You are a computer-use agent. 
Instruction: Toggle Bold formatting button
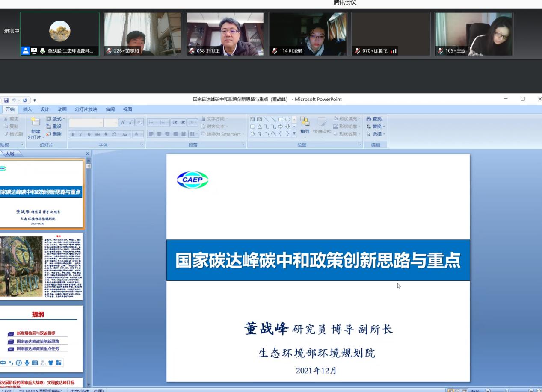coord(73,134)
